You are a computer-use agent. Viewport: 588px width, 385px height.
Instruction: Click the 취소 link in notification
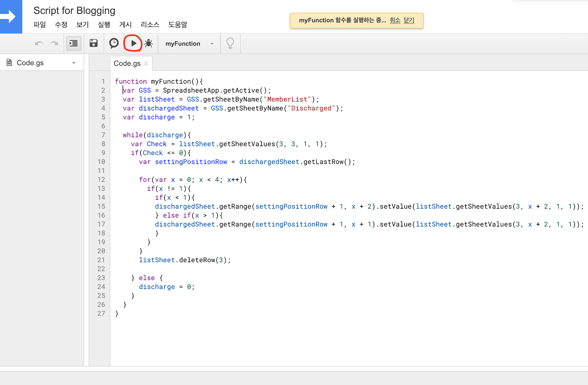tap(395, 20)
